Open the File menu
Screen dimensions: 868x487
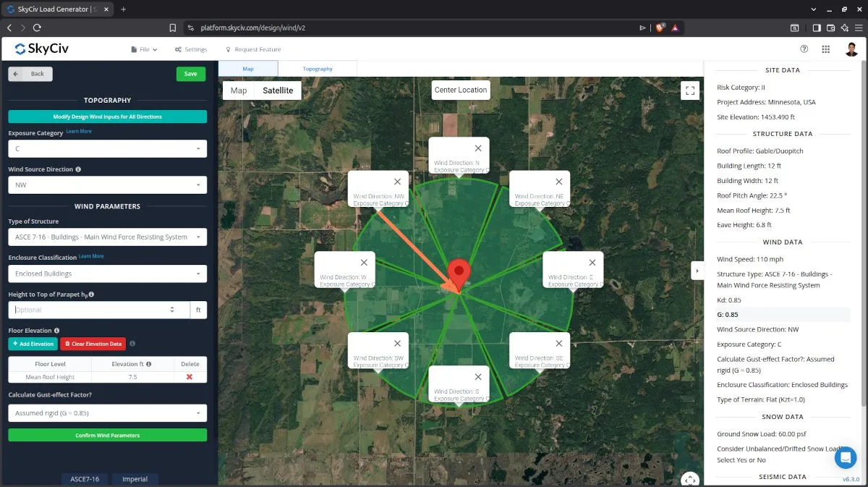click(x=144, y=49)
